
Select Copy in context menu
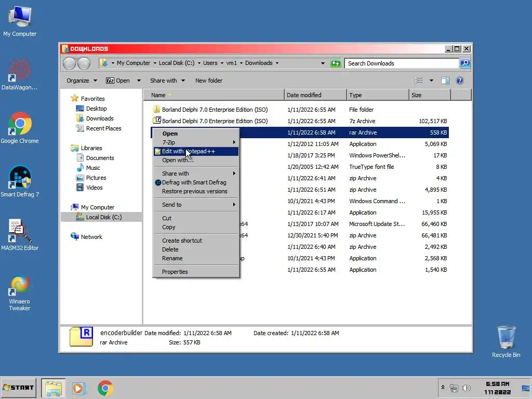[196, 227]
